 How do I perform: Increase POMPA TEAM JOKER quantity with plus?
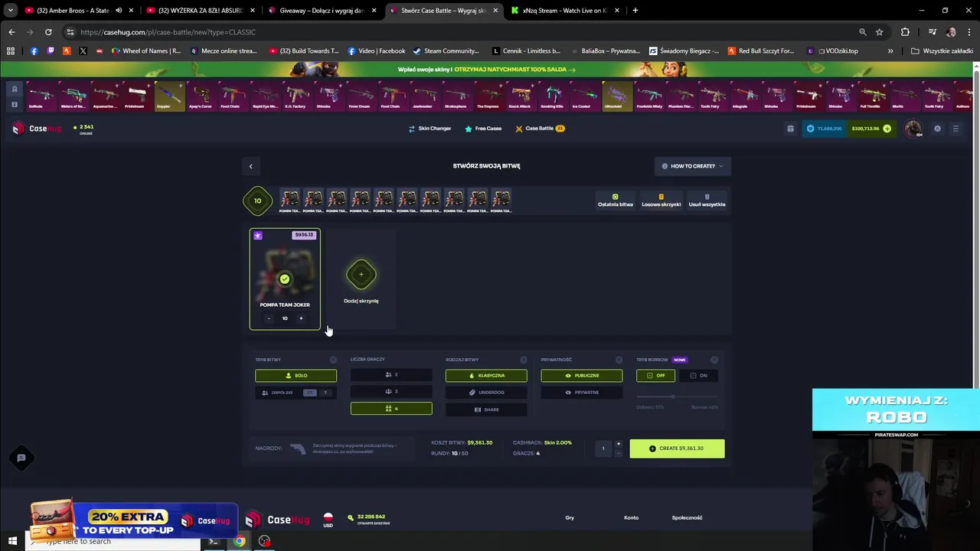301,318
